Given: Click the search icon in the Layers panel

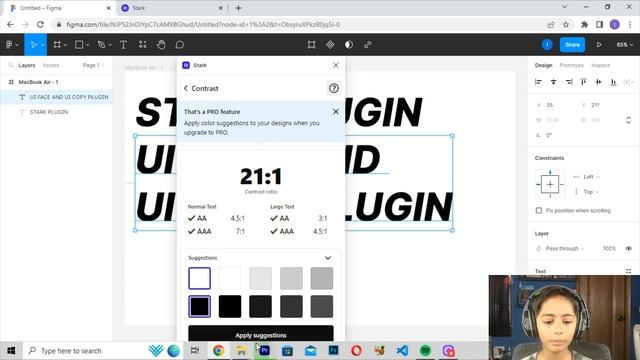Looking at the screenshot, I should pos(11,65).
